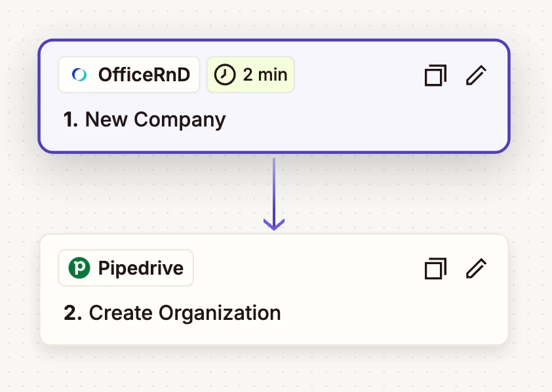Image resolution: width=552 pixels, height=392 pixels.
Task: Select the '2. Create Organization' step title
Action: point(172,313)
